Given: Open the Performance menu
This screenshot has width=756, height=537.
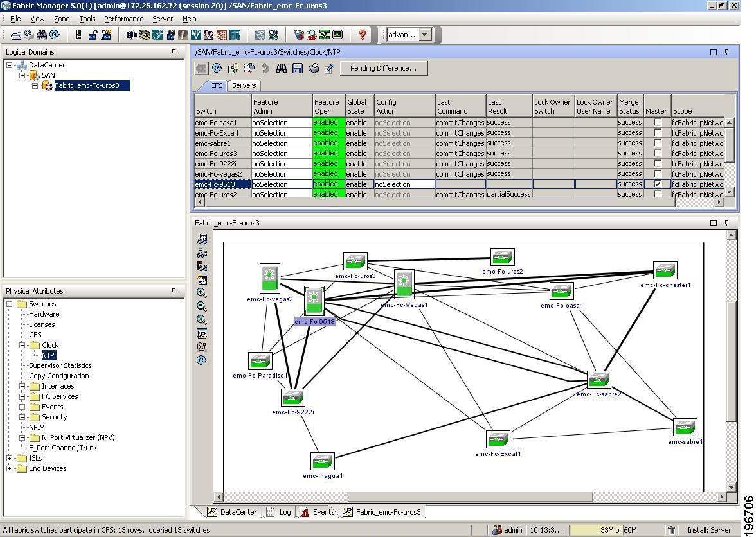Looking at the screenshot, I should [124, 19].
